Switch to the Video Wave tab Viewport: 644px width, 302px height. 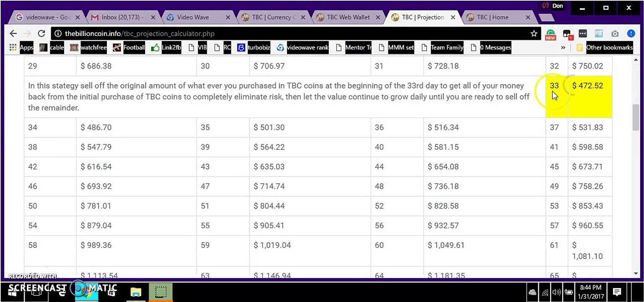pos(197,17)
